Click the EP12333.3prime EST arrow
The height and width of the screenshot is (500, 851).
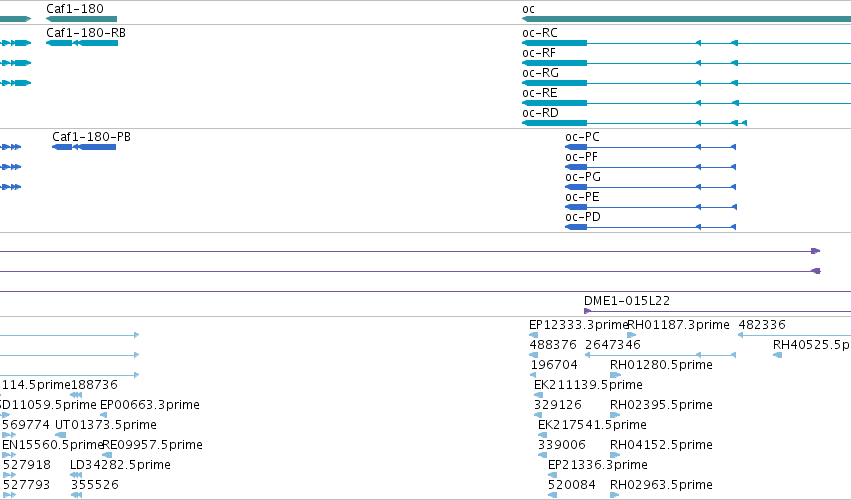tap(534, 335)
